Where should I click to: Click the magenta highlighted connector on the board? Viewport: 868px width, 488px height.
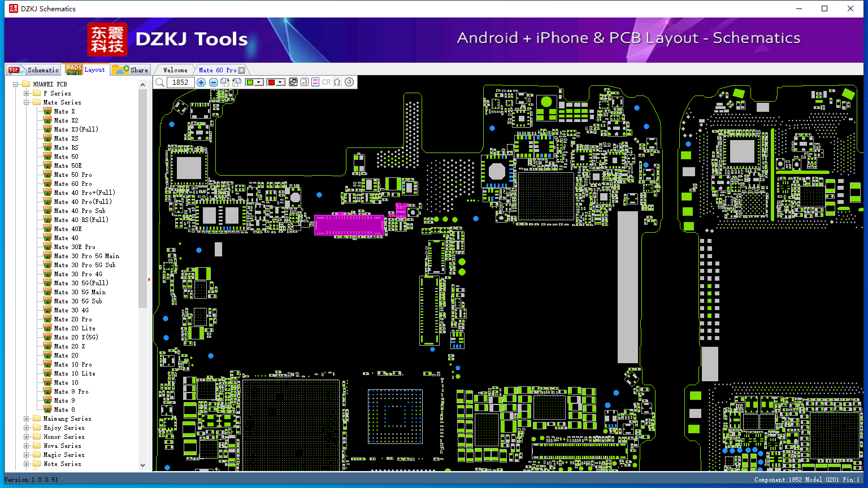(x=349, y=225)
